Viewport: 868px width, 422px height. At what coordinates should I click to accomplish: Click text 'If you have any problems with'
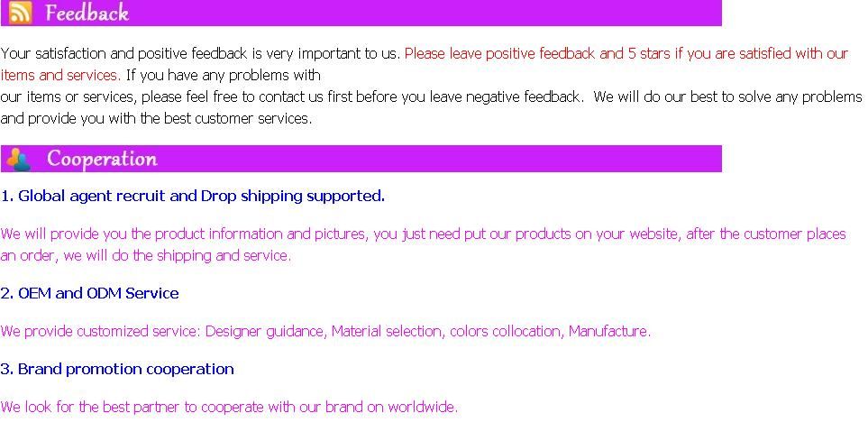224,76
